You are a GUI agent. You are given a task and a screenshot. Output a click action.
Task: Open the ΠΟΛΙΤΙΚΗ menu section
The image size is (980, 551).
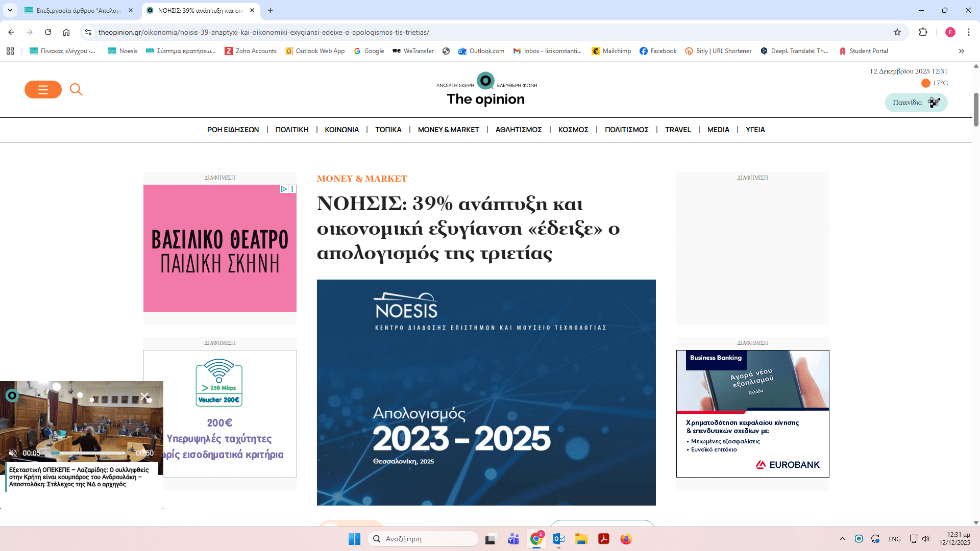pos(291,130)
